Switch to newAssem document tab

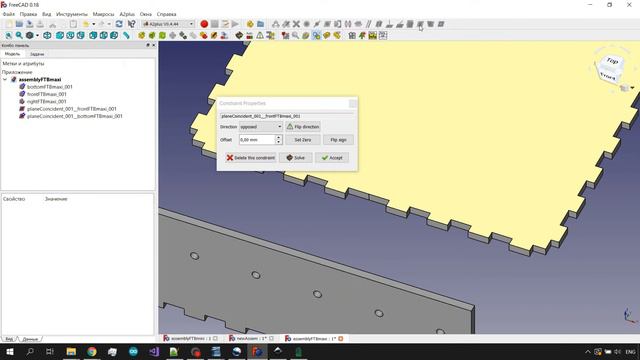(251, 338)
